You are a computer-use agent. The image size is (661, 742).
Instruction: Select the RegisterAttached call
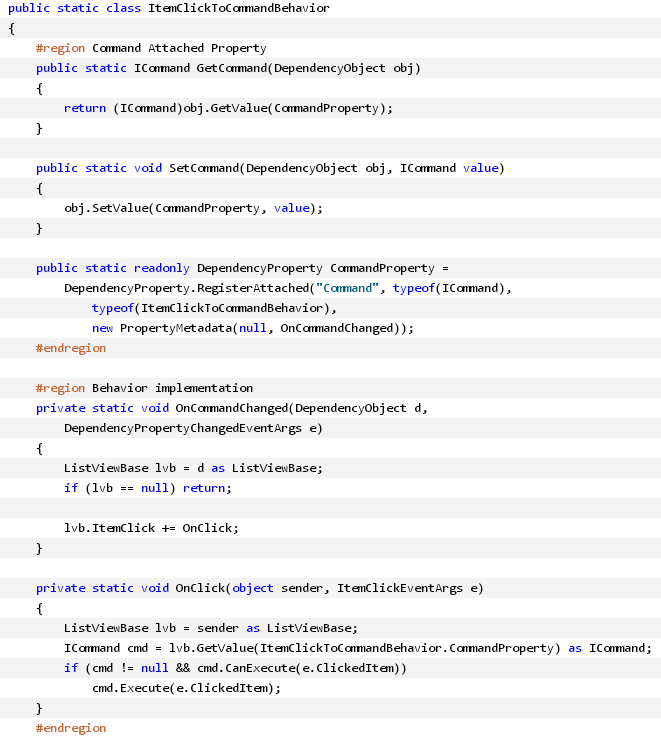pos(253,288)
